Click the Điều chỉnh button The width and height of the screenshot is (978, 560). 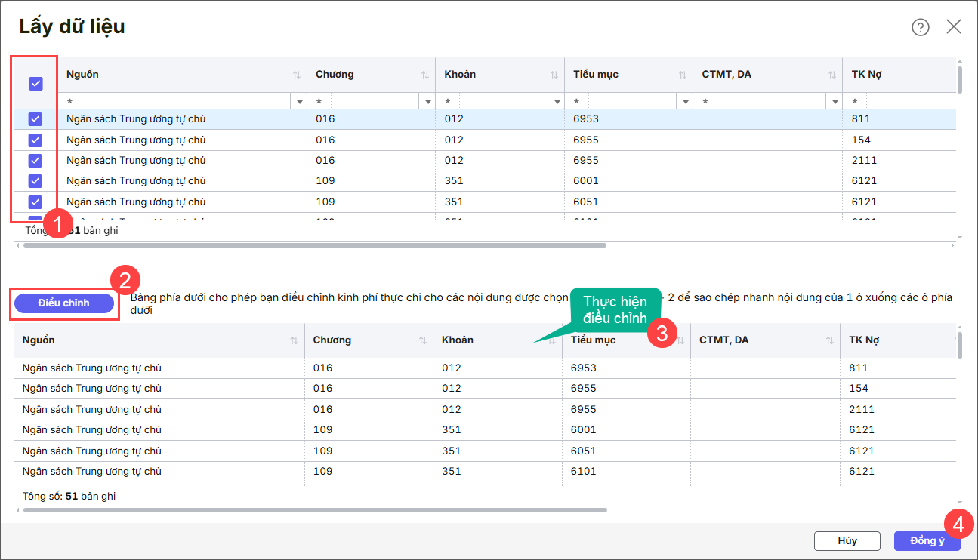pos(64,303)
